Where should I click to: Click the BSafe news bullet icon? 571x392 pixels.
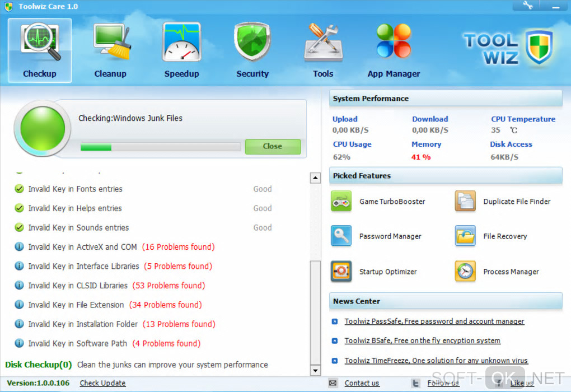coord(335,340)
